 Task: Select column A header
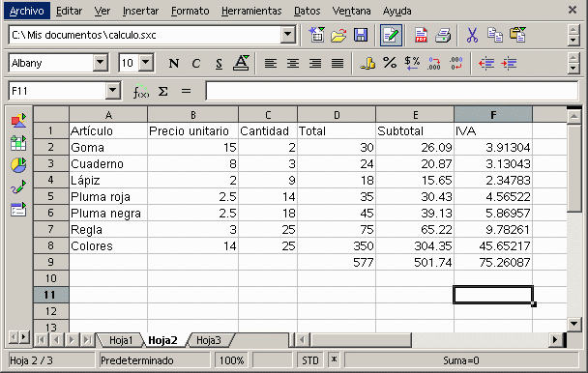click(108, 115)
